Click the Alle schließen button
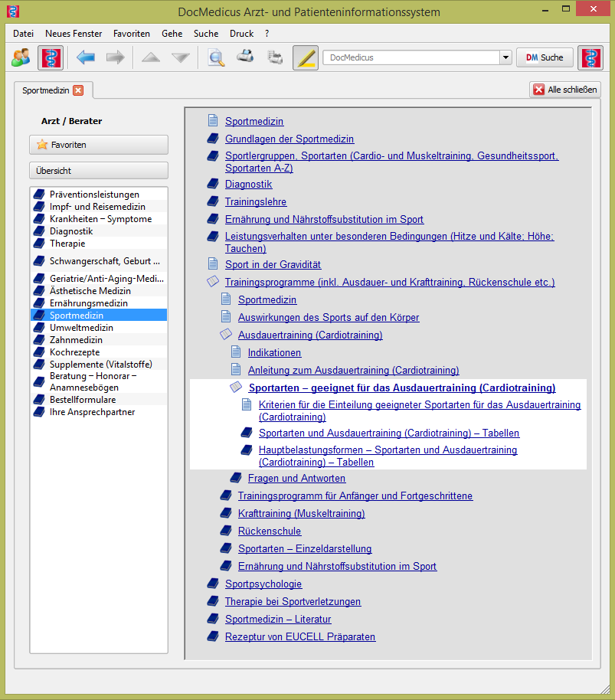This screenshot has height=700, width=615. pos(565,90)
